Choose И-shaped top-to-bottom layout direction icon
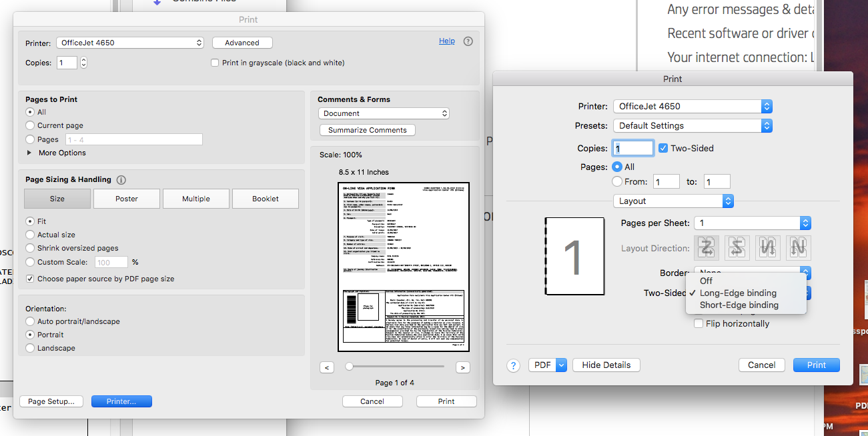Screen dimensions: 868x436 tap(767, 248)
